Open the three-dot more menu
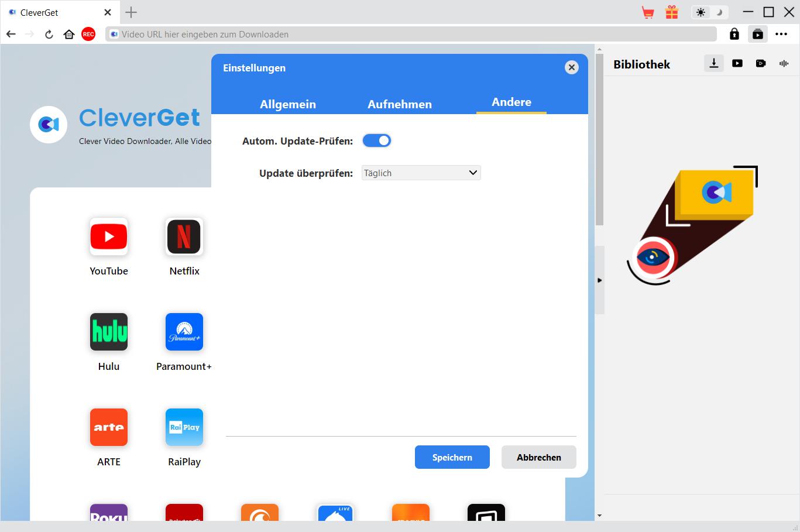This screenshot has width=800, height=532. (x=781, y=35)
